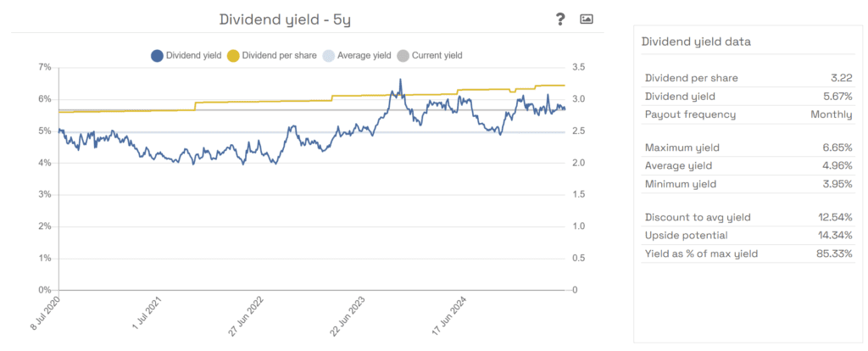868x351 pixels.
Task: Toggle the Dividend yield legend series
Action: 186,56
